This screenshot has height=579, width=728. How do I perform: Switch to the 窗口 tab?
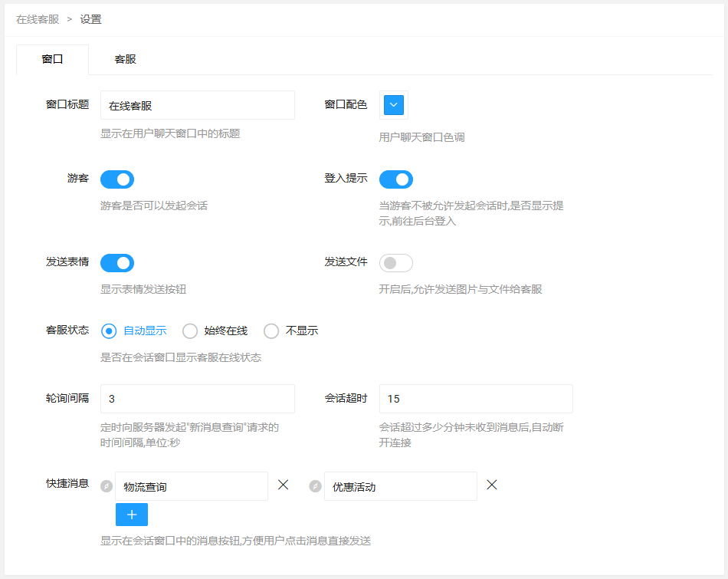(x=52, y=60)
